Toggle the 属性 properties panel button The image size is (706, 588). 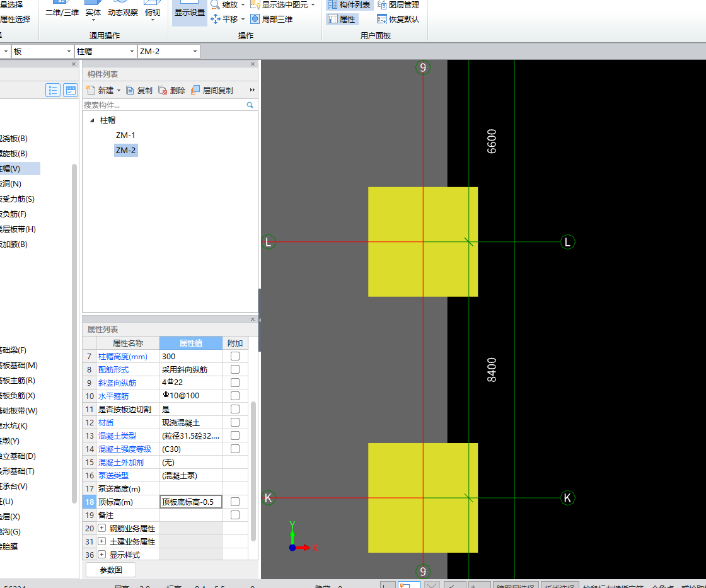(x=342, y=19)
